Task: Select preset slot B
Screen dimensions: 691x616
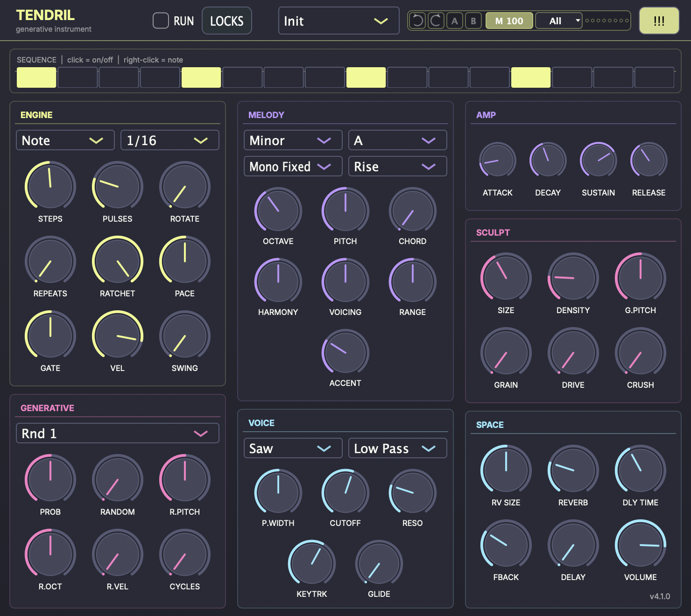Action: point(473,21)
